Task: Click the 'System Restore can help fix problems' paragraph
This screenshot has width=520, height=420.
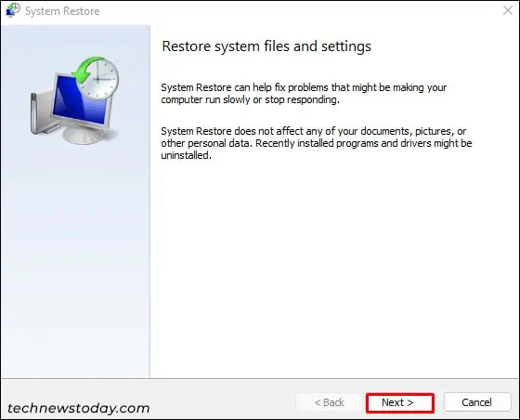Action: click(304, 94)
